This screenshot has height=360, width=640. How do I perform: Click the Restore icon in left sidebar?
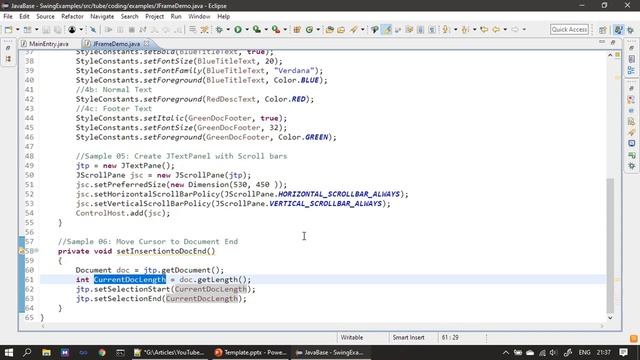click(x=8, y=48)
